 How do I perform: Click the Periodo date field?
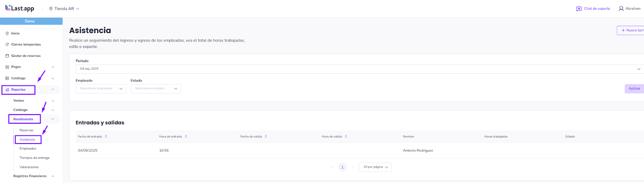pos(358,69)
